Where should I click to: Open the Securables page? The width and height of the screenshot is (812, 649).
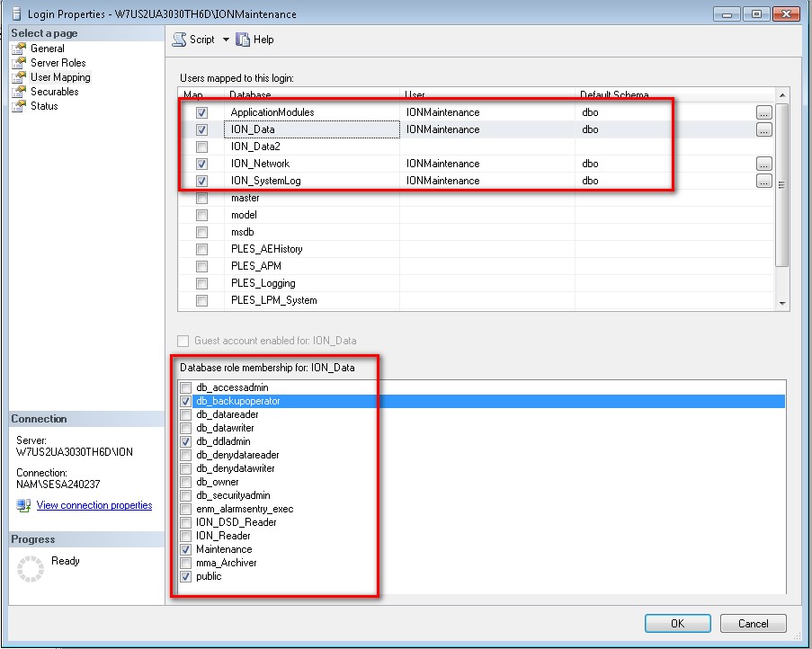click(x=54, y=92)
